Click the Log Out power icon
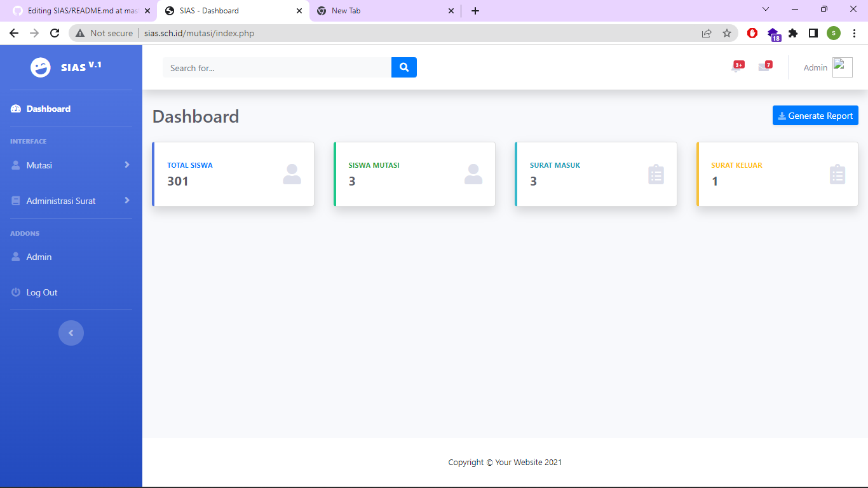Viewport: 868px width, 488px height. coord(15,292)
